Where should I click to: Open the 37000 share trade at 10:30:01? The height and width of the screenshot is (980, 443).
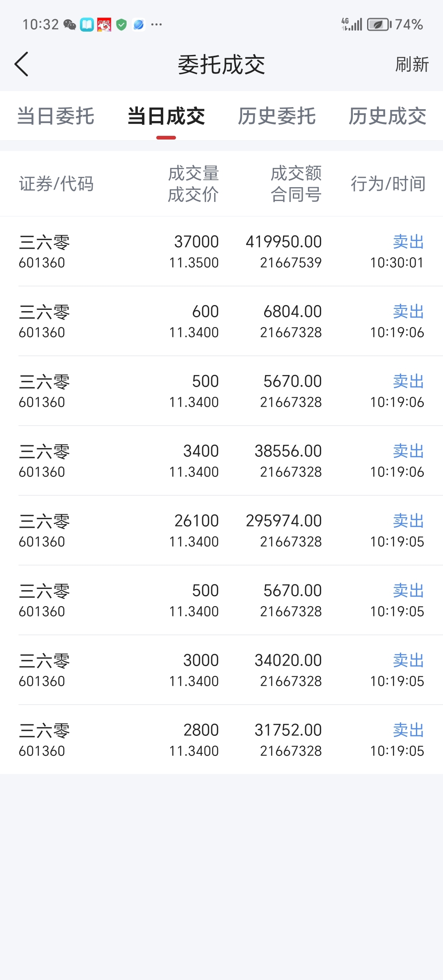pyautogui.click(x=221, y=252)
